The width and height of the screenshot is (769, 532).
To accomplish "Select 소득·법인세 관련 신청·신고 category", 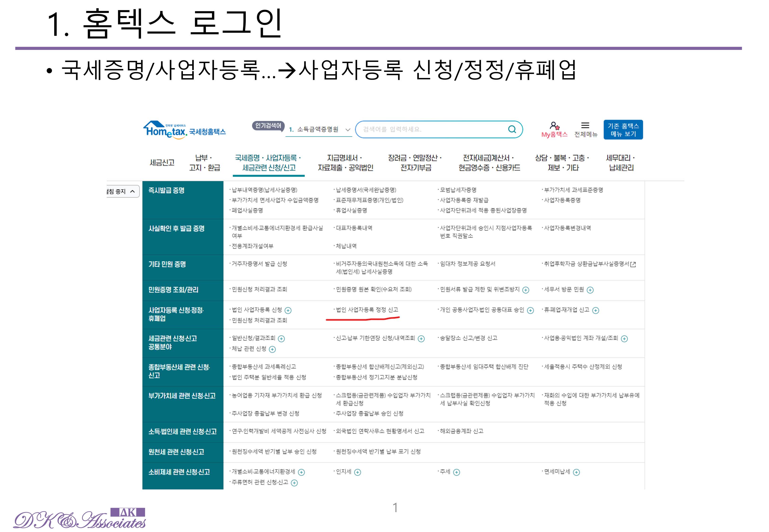I will point(182,432).
